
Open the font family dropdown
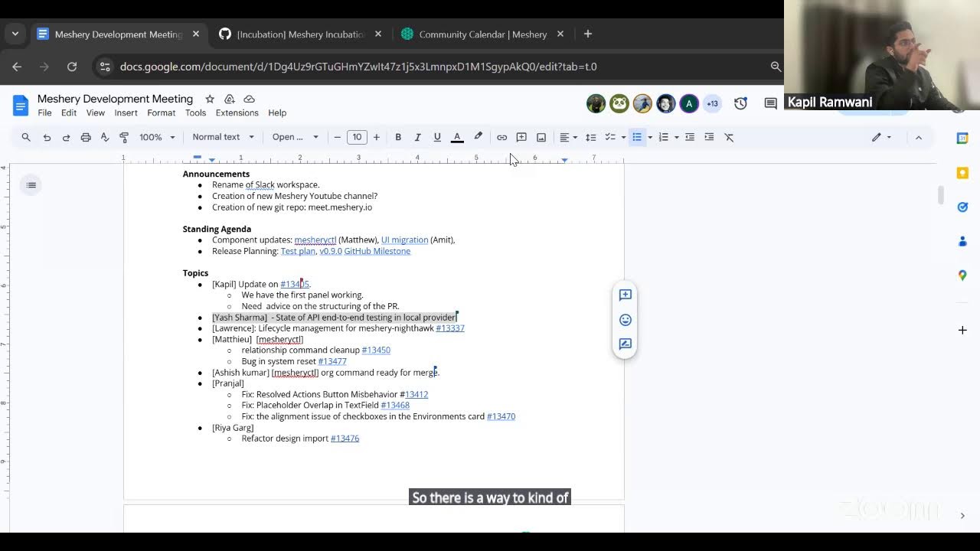coord(295,137)
